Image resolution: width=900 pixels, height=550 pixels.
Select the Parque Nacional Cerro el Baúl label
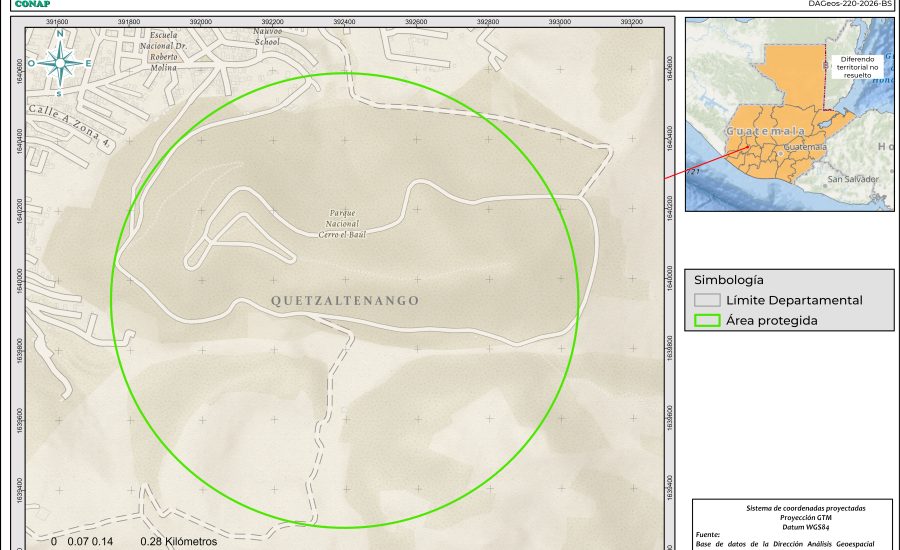point(343,223)
